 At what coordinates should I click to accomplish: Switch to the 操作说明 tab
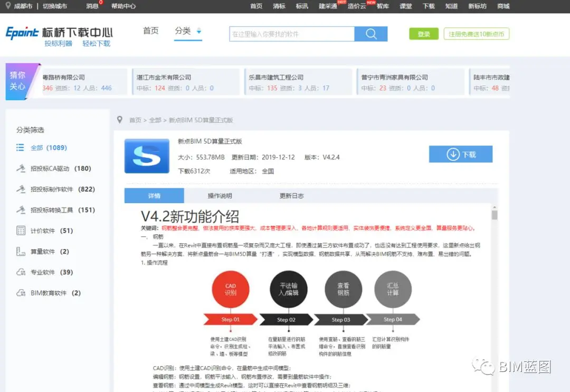(x=220, y=196)
